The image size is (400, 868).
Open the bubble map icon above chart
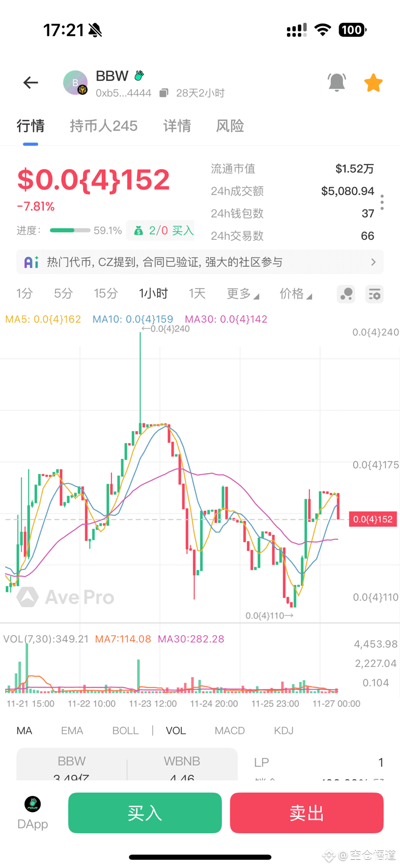[x=346, y=294]
